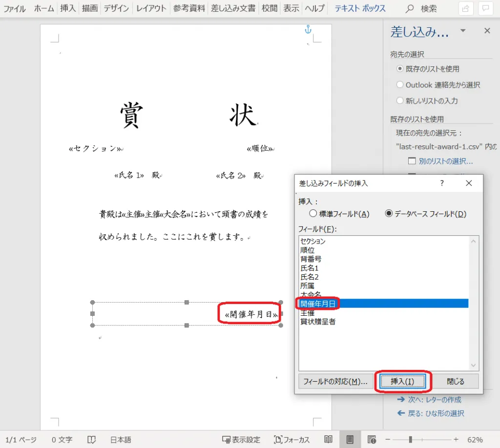
Task: Click the anchor icon above the page
Action: click(308, 30)
